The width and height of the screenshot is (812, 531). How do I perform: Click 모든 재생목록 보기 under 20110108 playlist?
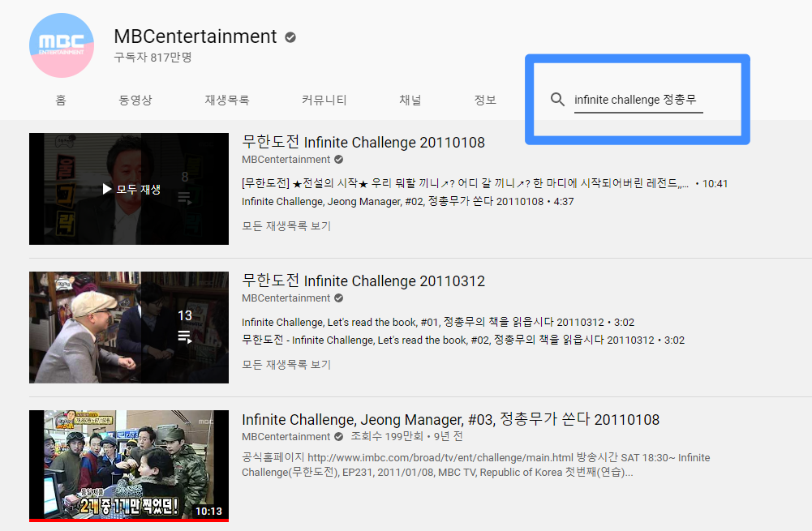[x=286, y=226]
